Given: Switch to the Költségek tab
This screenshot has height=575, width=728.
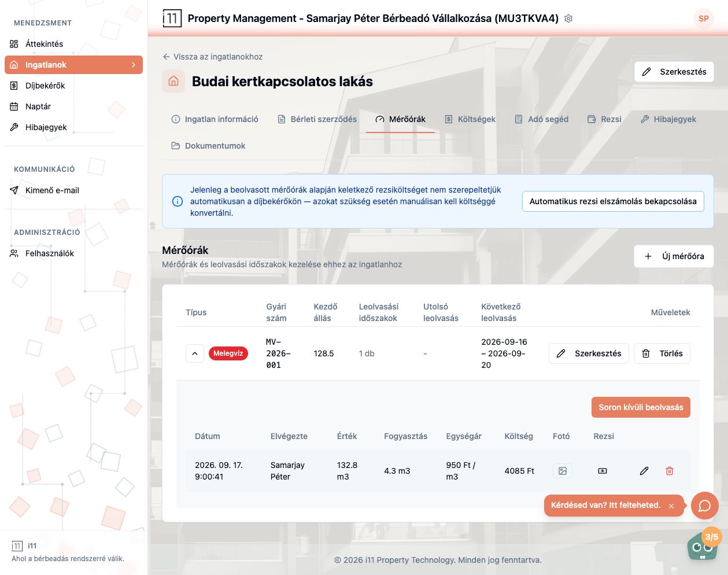Looking at the screenshot, I should [x=470, y=119].
